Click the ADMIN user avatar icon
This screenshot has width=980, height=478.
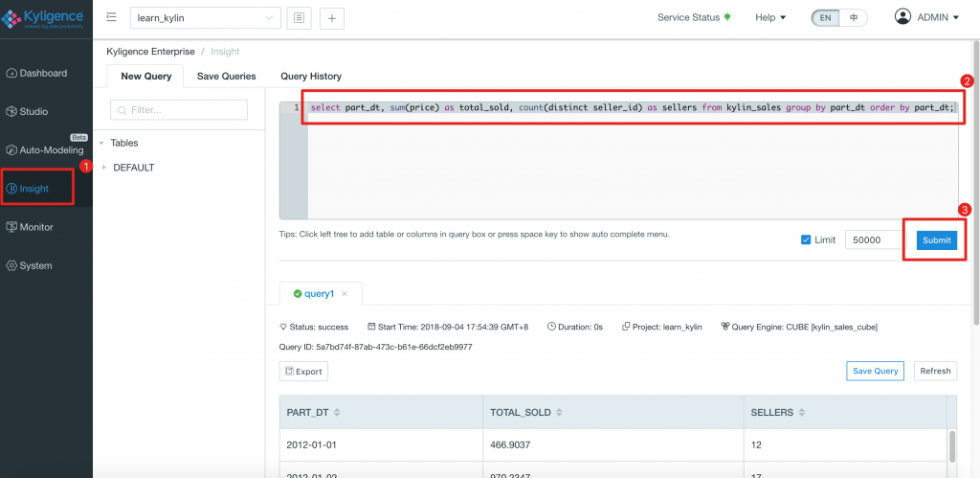tap(902, 17)
